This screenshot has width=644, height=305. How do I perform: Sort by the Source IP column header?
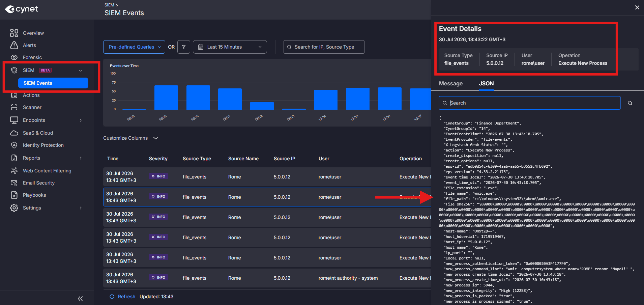[285, 159]
